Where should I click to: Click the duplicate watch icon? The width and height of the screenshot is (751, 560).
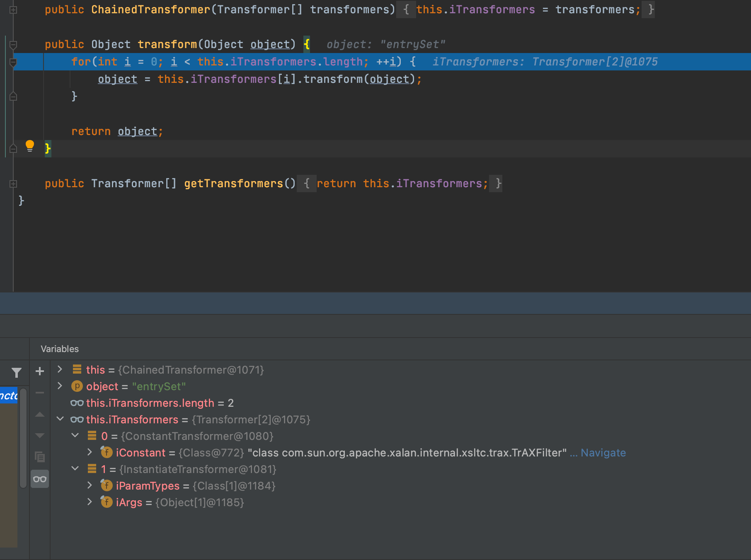pyautogui.click(x=40, y=457)
